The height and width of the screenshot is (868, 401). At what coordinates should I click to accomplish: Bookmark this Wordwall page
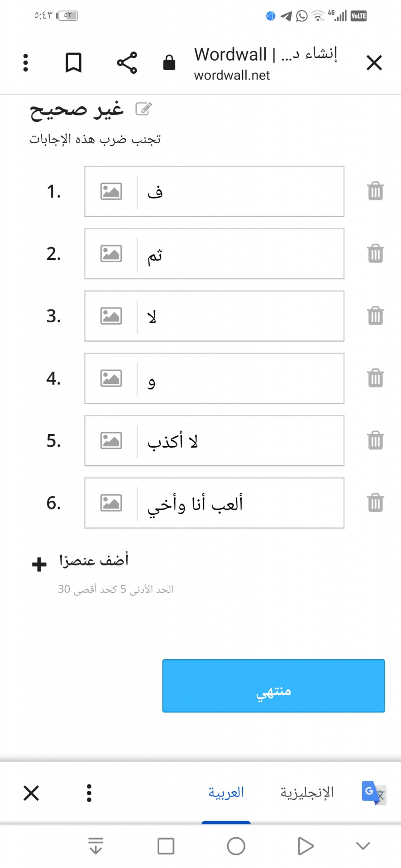click(73, 63)
